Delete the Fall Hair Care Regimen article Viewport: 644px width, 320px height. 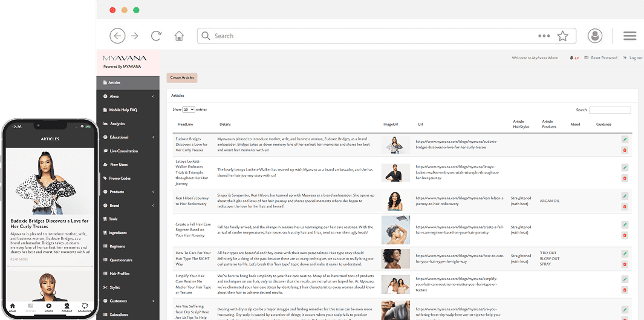click(625, 235)
